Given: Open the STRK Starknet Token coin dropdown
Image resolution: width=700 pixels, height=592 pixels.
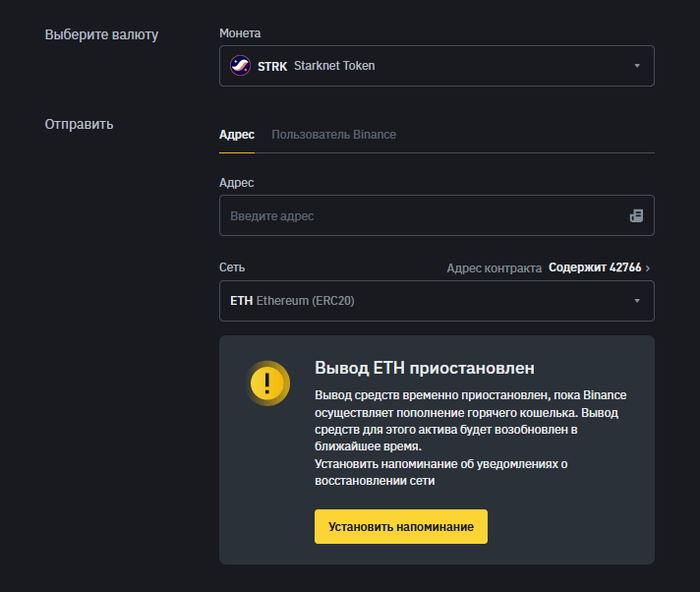Looking at the screenshot, I should (437, 66).
